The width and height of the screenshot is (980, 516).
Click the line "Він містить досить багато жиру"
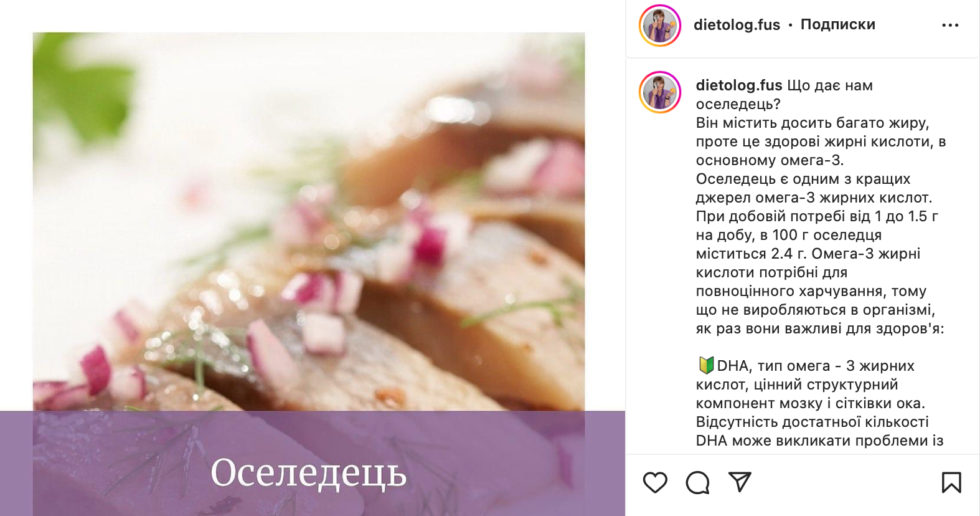(x=813, y=123)
